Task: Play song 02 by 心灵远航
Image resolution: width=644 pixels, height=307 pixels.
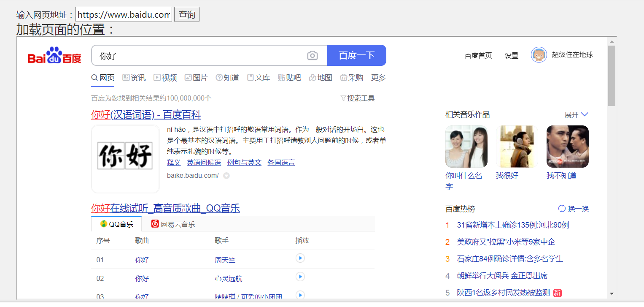Action: pos(300,277)
